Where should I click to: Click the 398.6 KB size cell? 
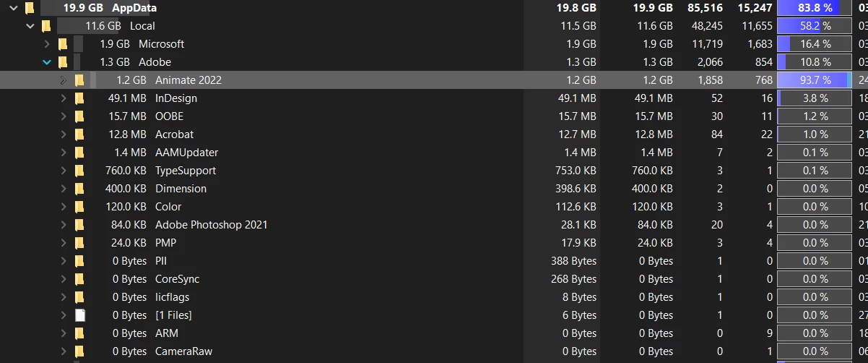pyautogui.click(x=575, y=189)
